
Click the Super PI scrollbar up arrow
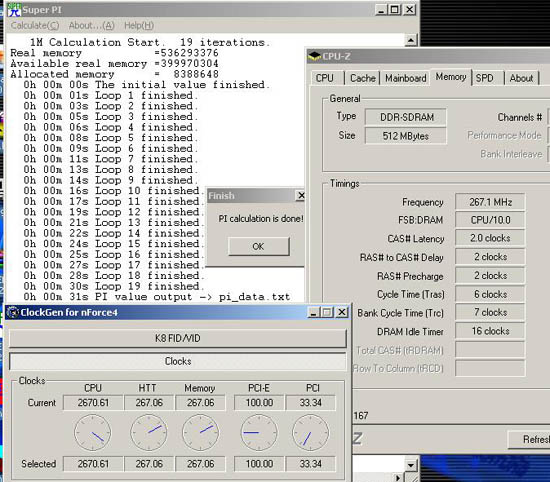coord(411,40)
